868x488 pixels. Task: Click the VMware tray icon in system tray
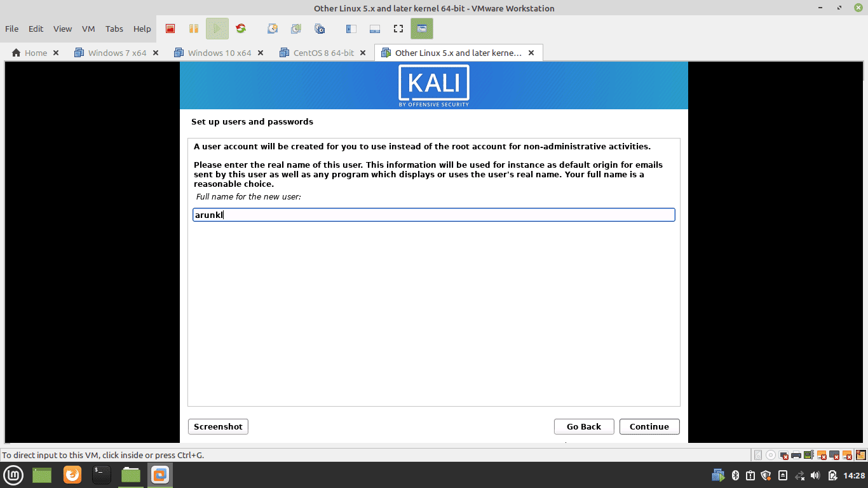(718, 475)
